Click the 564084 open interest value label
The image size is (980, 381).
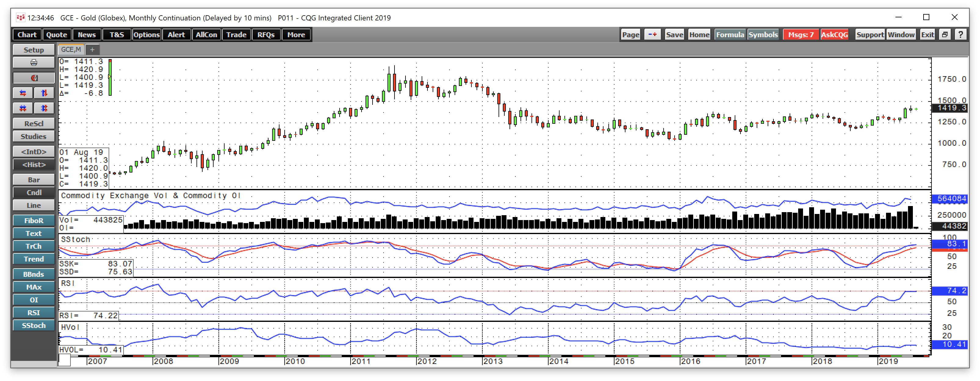click(949, 198)
